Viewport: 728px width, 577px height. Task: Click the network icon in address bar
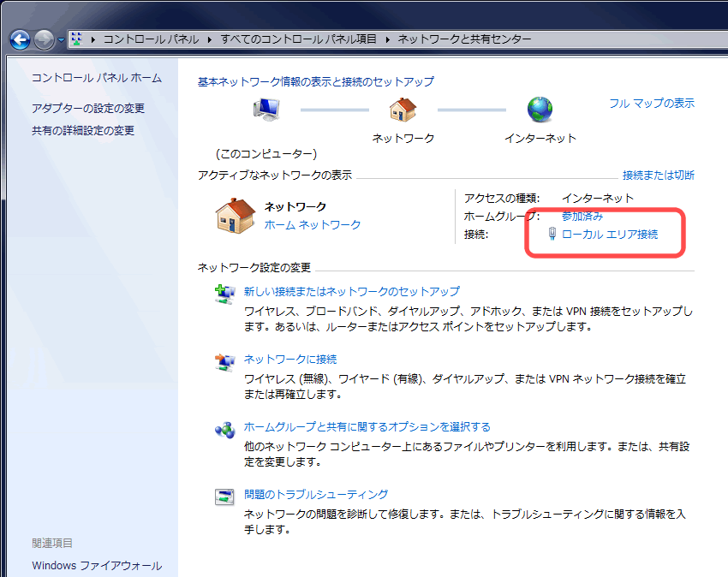tap(77, 39)
